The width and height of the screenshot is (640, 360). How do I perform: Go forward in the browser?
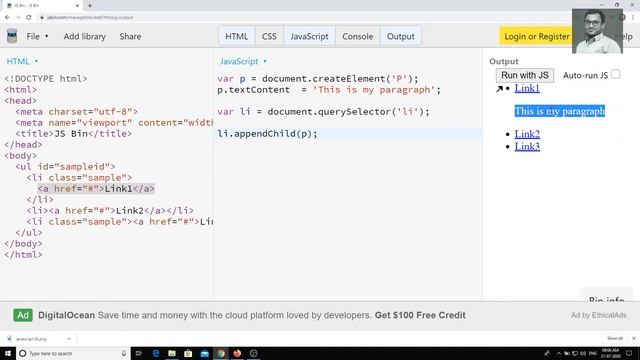coord(18,18)
